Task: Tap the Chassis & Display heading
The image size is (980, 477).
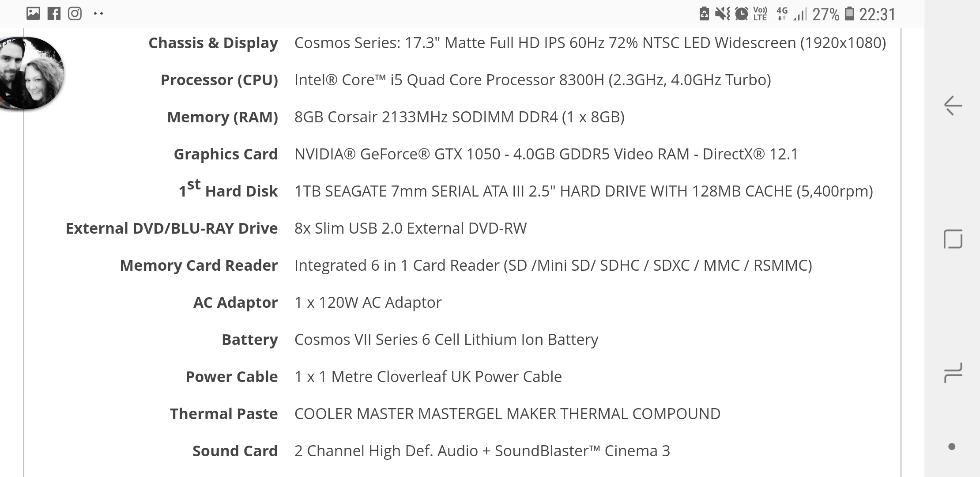Action: [x=213, y=43]
